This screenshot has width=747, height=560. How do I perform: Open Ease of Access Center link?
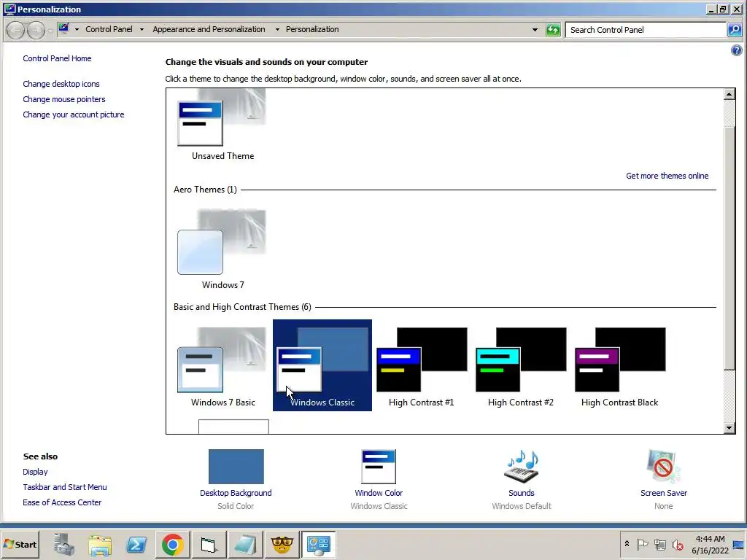62,502
